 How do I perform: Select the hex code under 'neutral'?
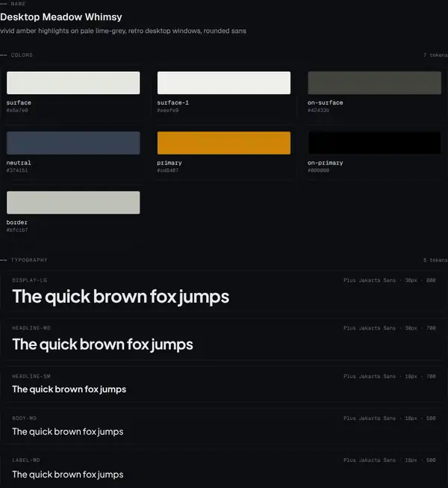[x=17, y=170]
